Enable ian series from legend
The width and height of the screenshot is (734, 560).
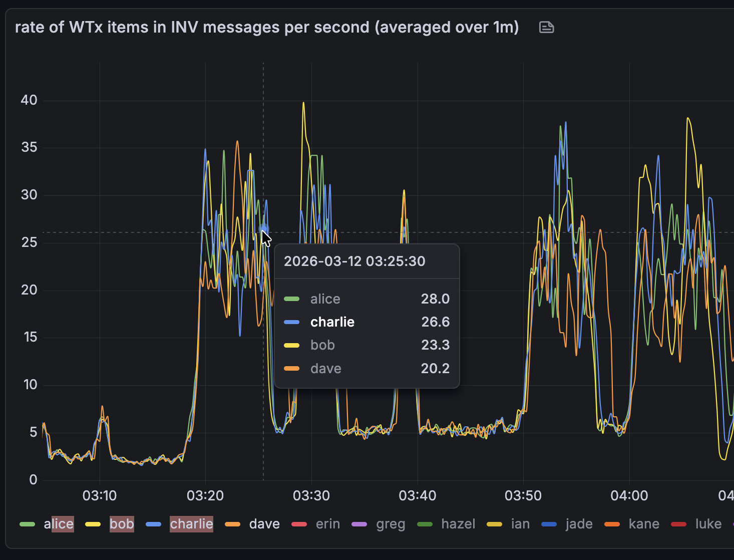pyautogui.click(x=520, y=524)
